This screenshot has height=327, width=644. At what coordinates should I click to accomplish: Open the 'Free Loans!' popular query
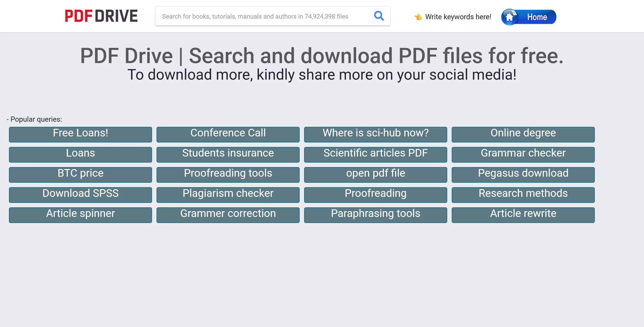click(80, 134)
